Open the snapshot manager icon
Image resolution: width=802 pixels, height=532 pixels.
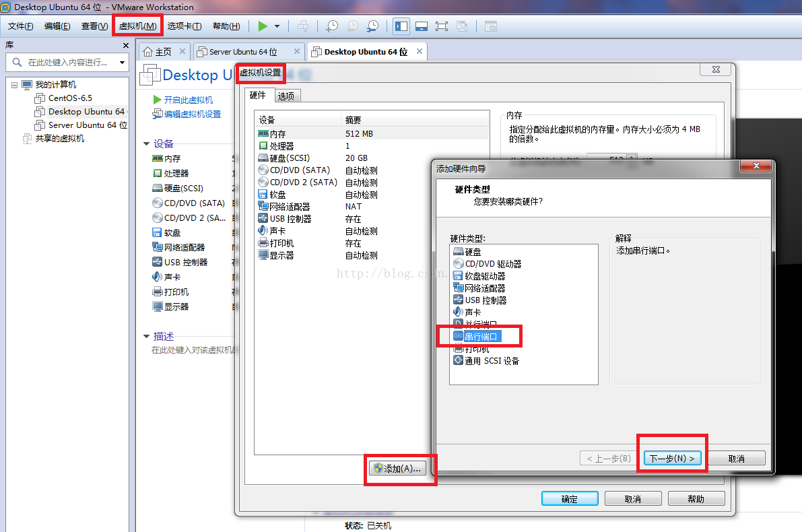coord(373,26)
